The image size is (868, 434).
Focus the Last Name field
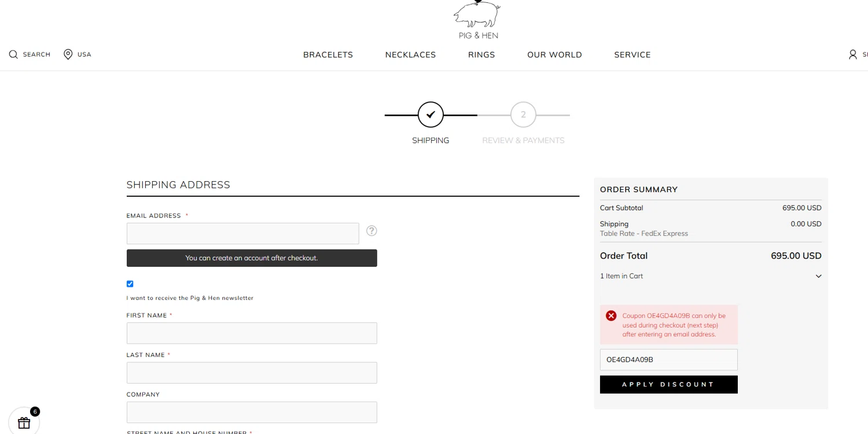[252, 373]
